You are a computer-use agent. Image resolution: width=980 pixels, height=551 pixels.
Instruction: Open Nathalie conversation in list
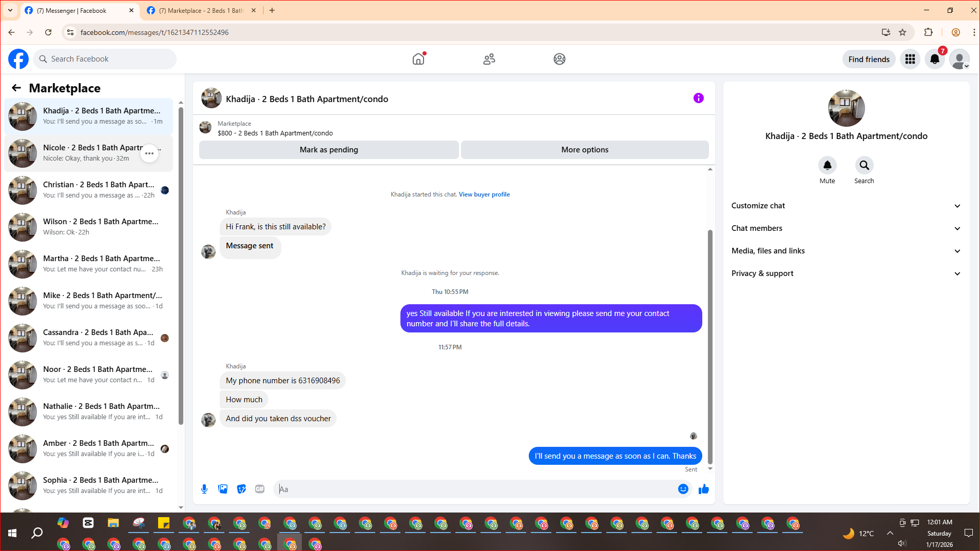click(x=88, y=412)
